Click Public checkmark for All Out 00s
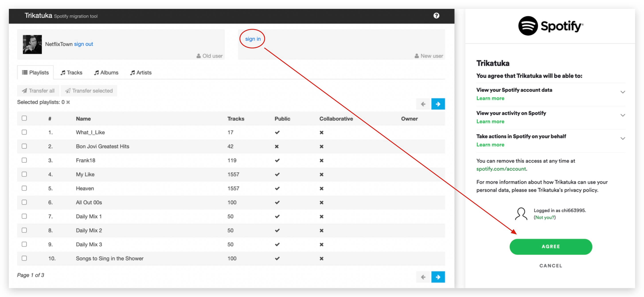The height and width of the screenshot is (297, 644). pyautogui.click(x=277, y=202)
